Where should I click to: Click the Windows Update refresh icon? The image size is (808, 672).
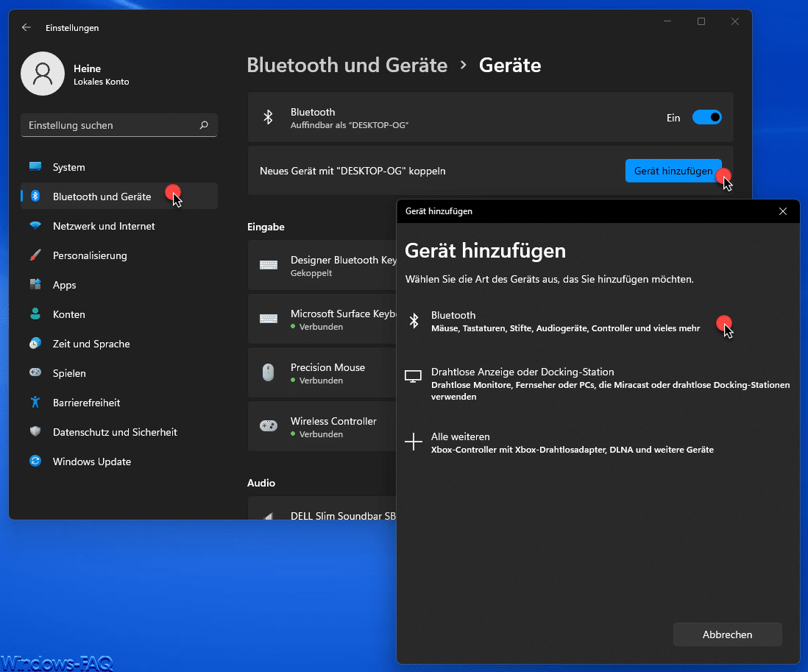[x=35, y=461]
